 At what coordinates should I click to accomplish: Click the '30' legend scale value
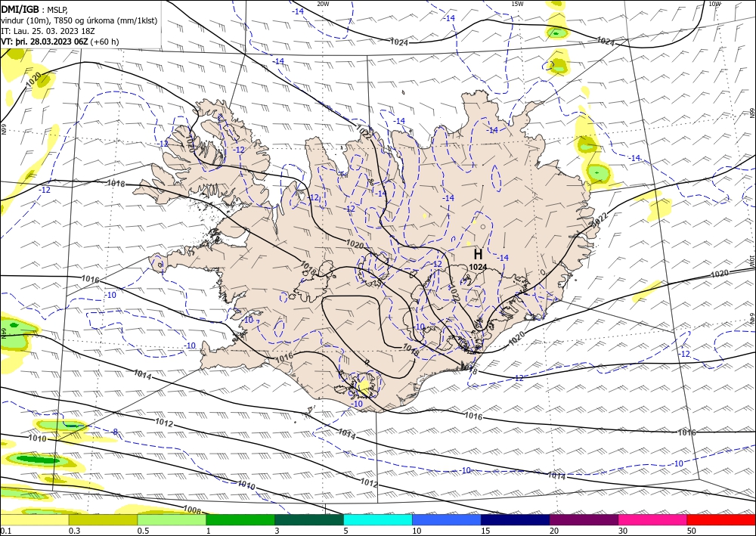point(623,531)
